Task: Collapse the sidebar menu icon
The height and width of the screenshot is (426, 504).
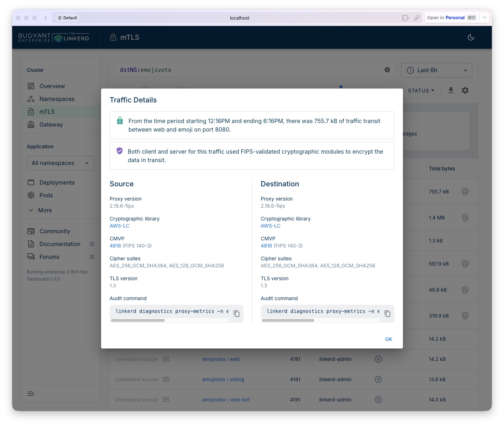Action: coord(31,393)
